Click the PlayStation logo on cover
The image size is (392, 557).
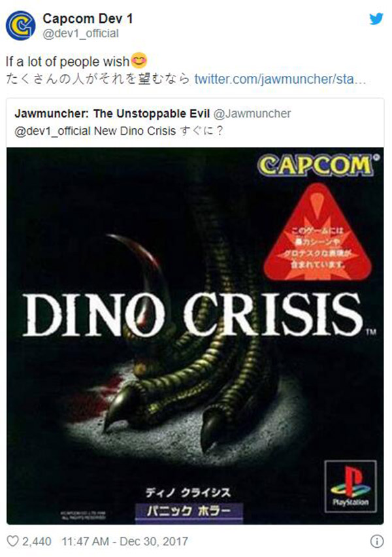350,486
